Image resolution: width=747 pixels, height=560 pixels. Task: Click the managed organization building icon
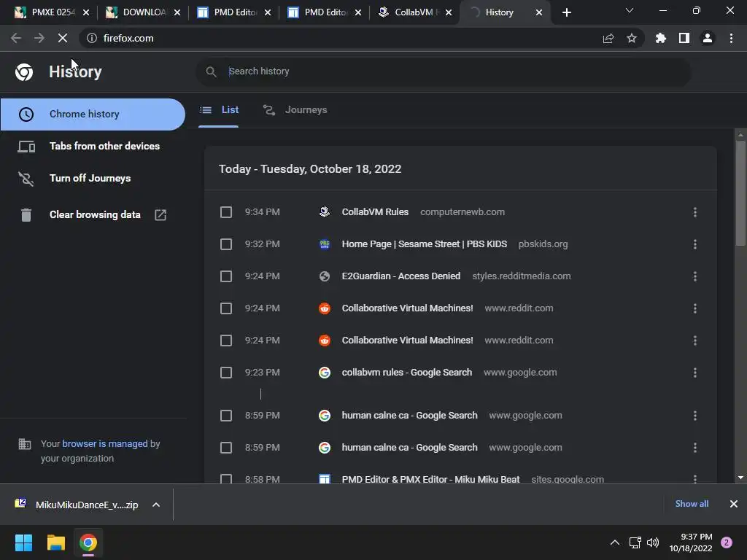coord(24,444)
